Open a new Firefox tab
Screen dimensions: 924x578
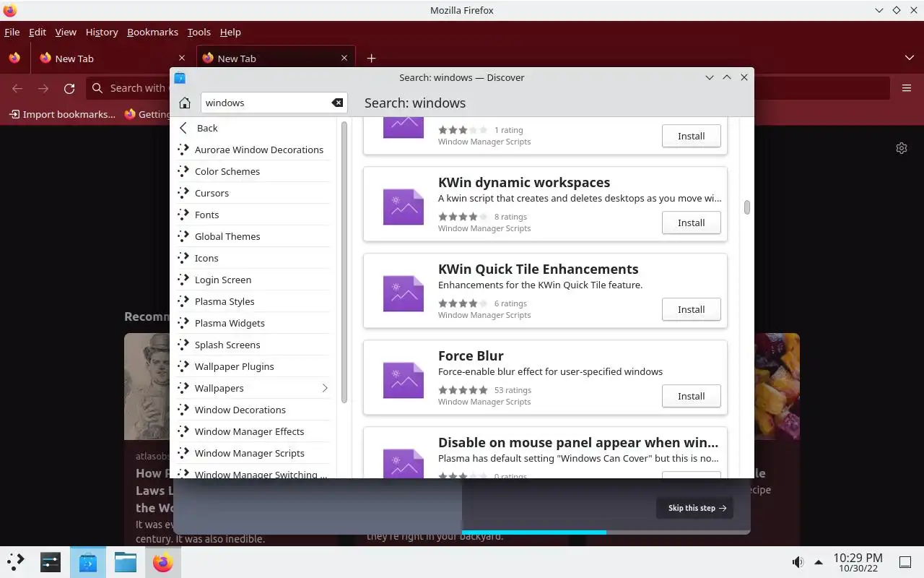[x=371, y=59]
